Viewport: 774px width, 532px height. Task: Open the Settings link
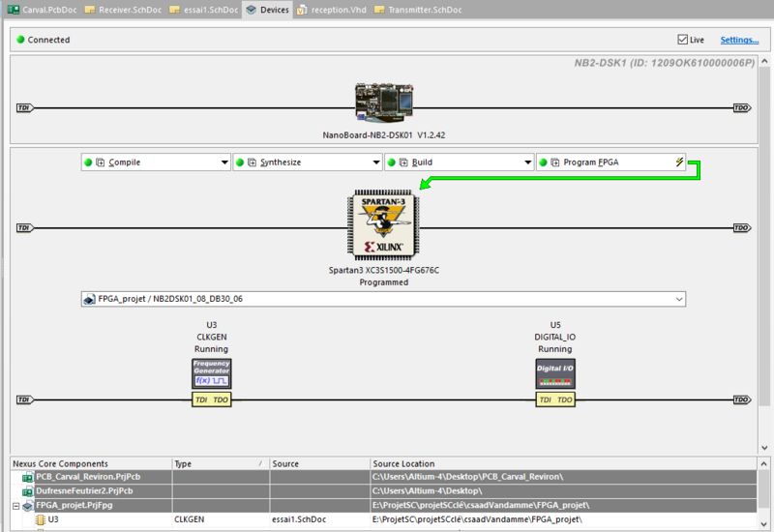click(x=738, y=40)
